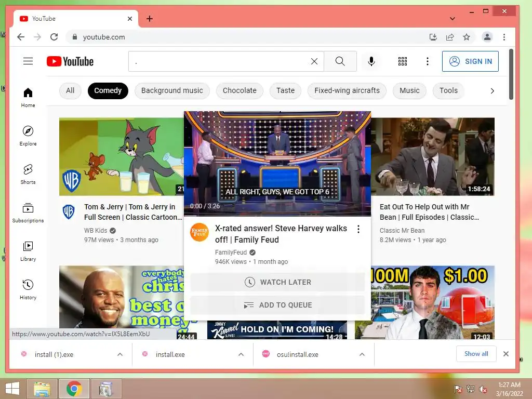Click Family Feud video preview
532x399 pixels.
pos(277,164)
